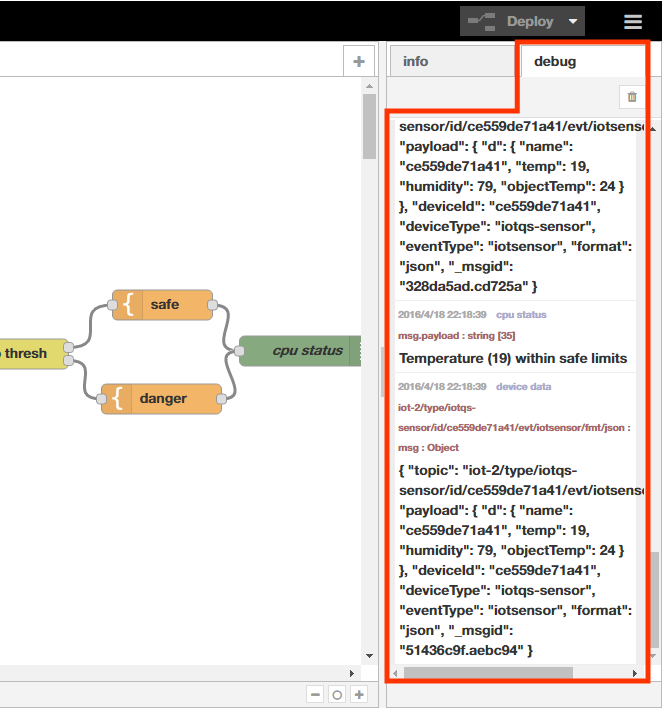The image size is (662, 708).
Task: Select the cpu status debug node
Action: tap(300, 351)
